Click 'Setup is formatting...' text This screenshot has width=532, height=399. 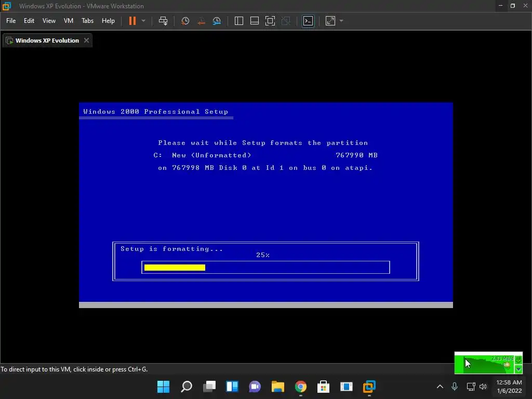pos(171,249)
